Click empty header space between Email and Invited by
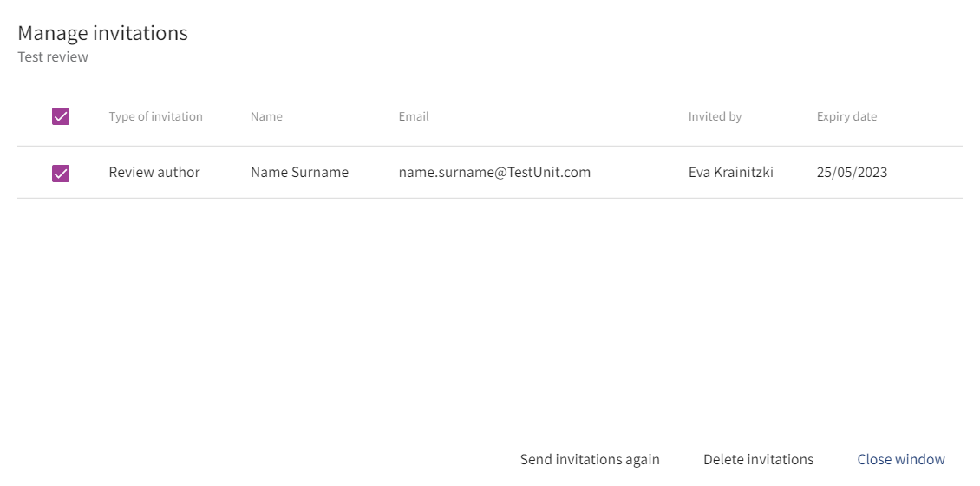 [x=555, y=116]
